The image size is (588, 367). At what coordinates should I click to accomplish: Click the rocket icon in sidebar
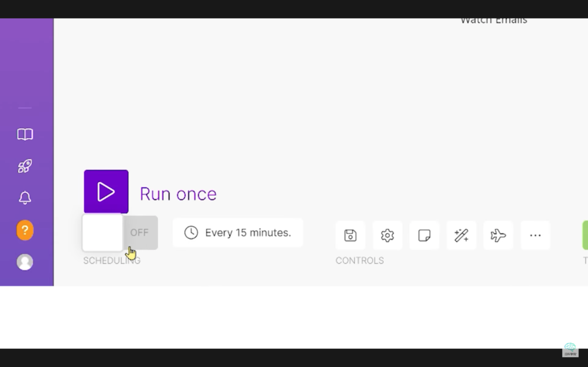[25, 167]
